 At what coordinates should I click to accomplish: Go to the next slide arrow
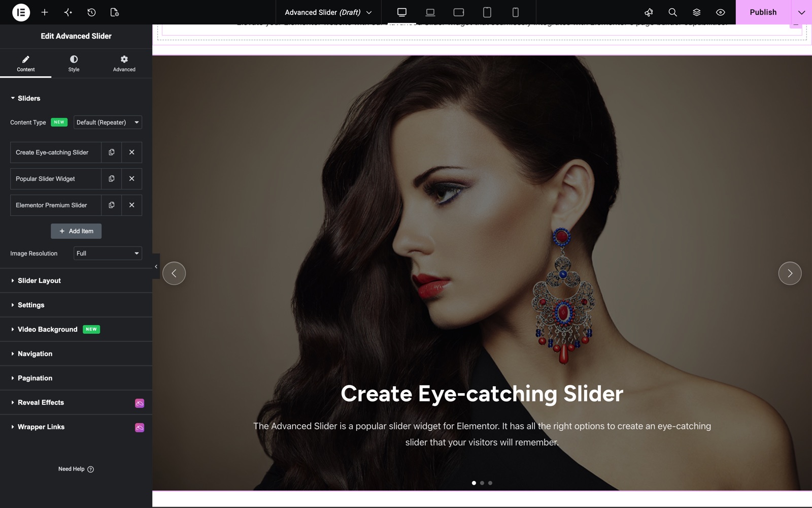point(790,273)
